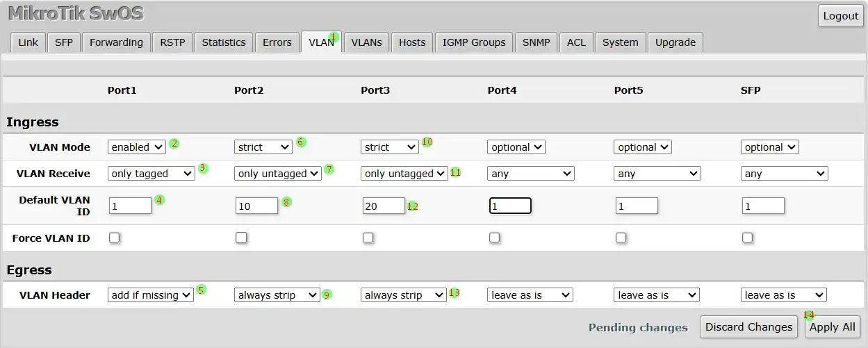Open the Forwarding tab

pyautogui.click(x=116, y=42)
